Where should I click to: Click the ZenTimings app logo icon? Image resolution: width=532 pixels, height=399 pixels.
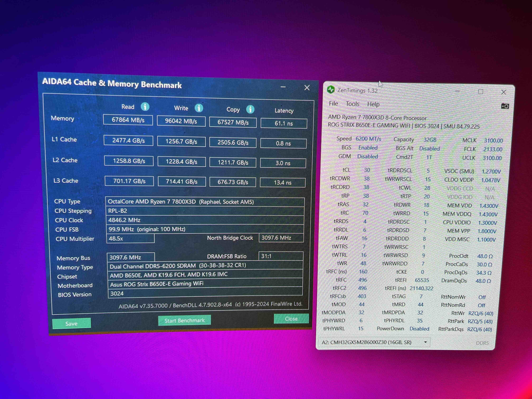331,90
